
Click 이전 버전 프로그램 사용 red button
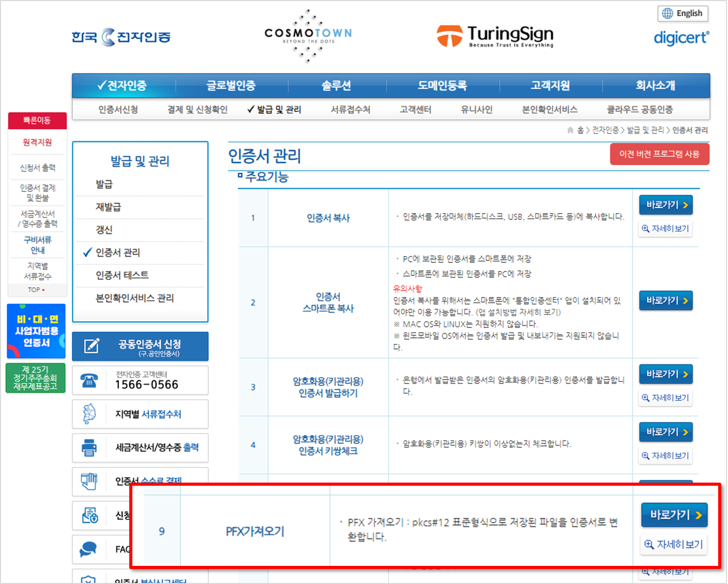[659, 154]
